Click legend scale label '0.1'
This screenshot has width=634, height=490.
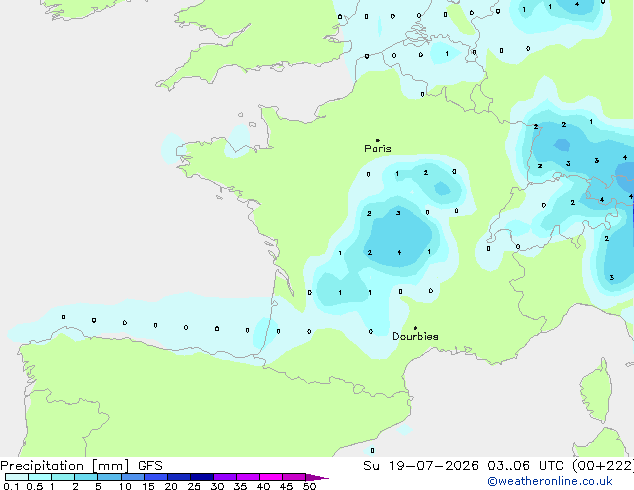(11, 486)
